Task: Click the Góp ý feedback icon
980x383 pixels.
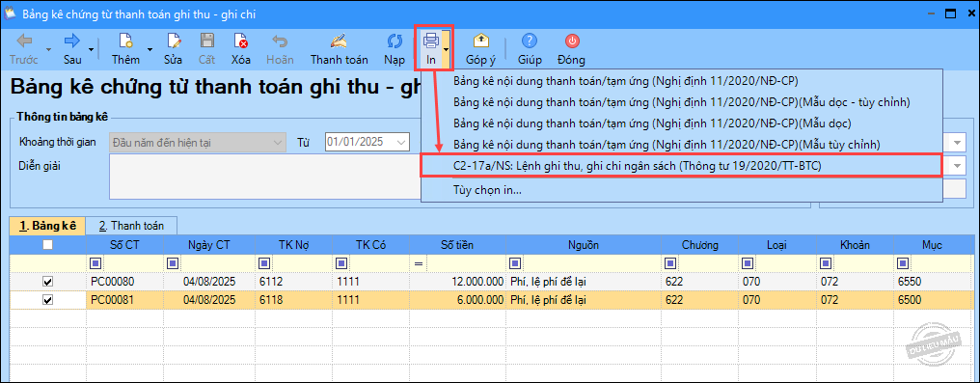Action: click(480, 41)
